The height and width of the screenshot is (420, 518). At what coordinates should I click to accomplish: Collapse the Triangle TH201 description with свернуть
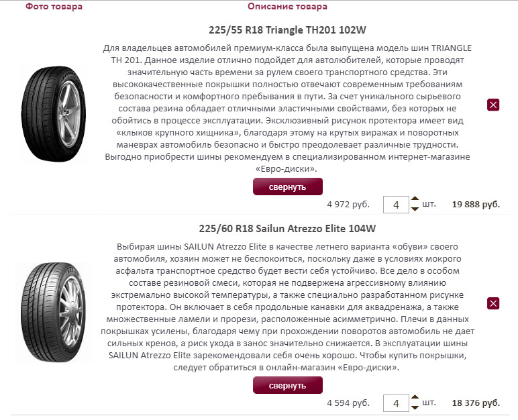(288, 187)
